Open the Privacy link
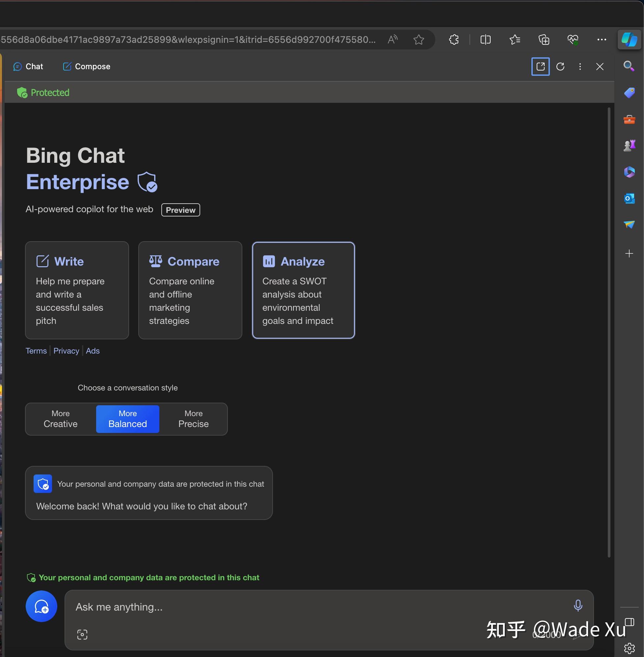644x657 pixels. [x=66, y=351]
